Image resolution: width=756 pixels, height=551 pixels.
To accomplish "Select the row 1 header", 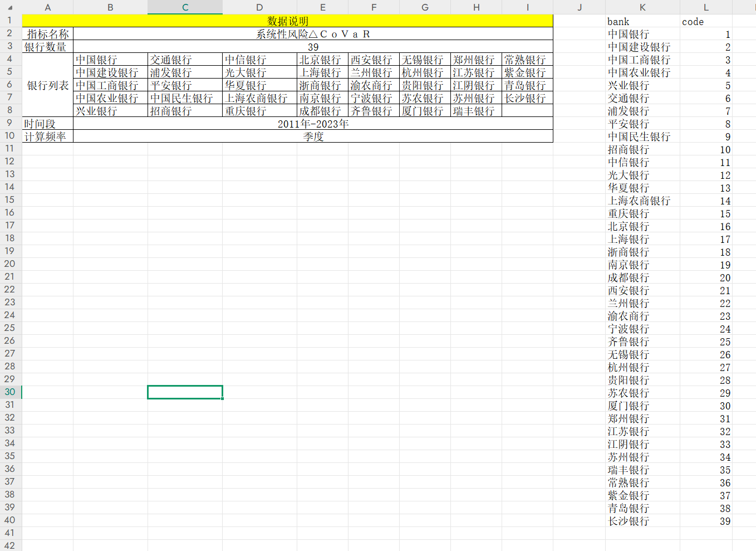I will pyautogui.click(x=10, y=21).
